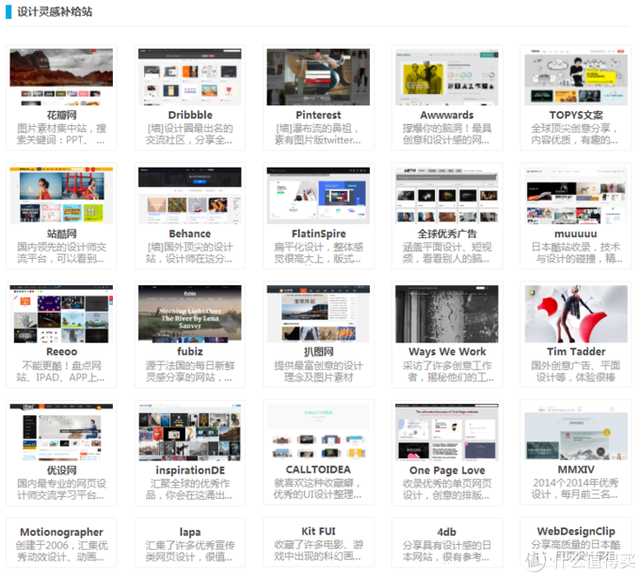Open the FlatinSpire site thumbnail

pyautogui.click(x=318, y=195)
